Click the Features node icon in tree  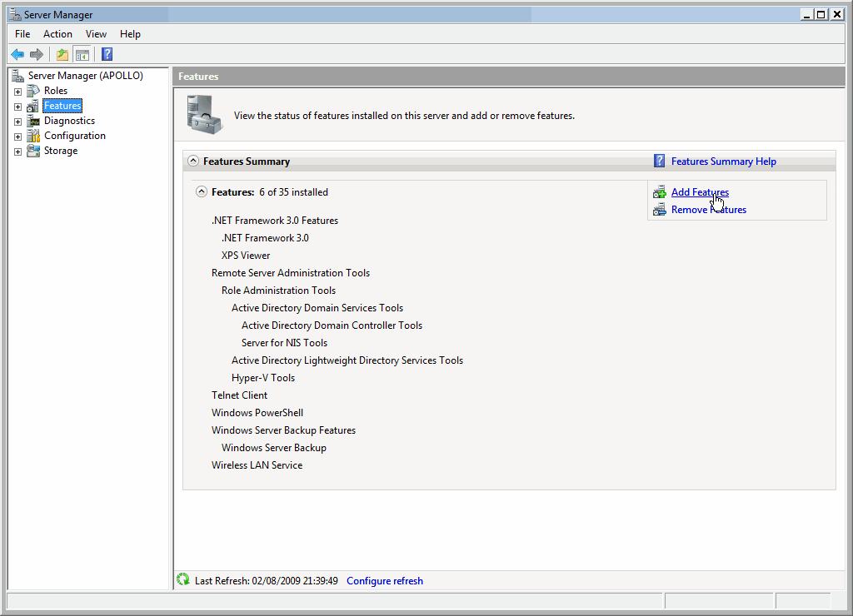[x=33, y=106]
